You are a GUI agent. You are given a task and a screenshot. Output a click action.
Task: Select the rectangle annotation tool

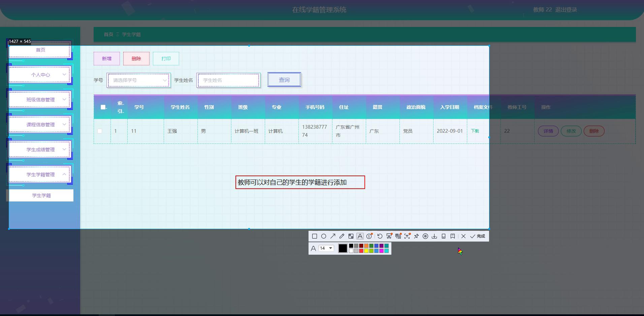(315, 236)
